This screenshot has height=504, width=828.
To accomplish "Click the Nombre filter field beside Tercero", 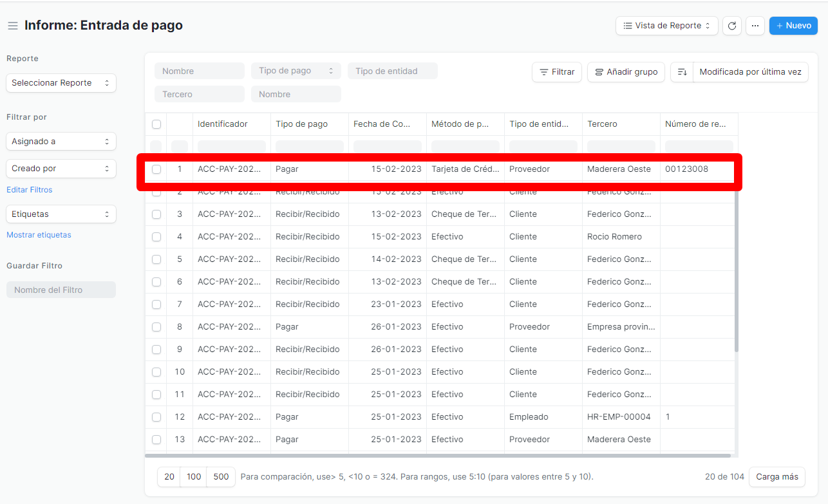I will click(x=296, y=94).
